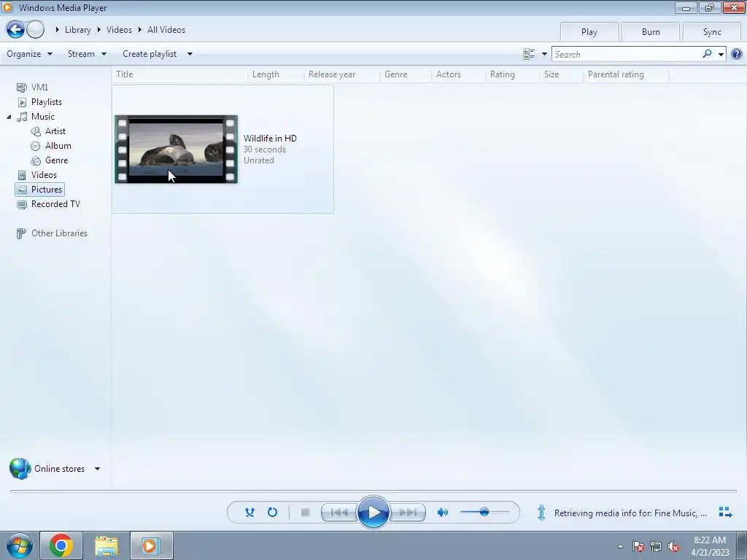Switch to the Burn tab
This screenshot has width=747, height=560.
(x=651, y=32)
